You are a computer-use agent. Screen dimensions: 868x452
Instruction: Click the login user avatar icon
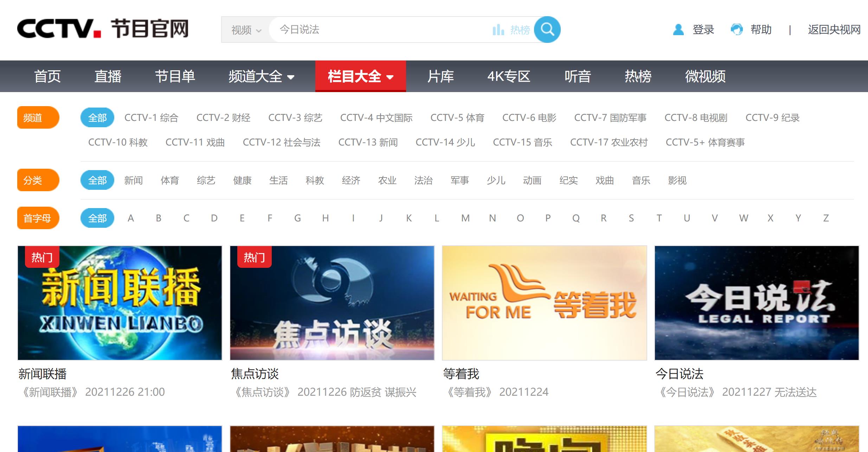click(678, 30)
